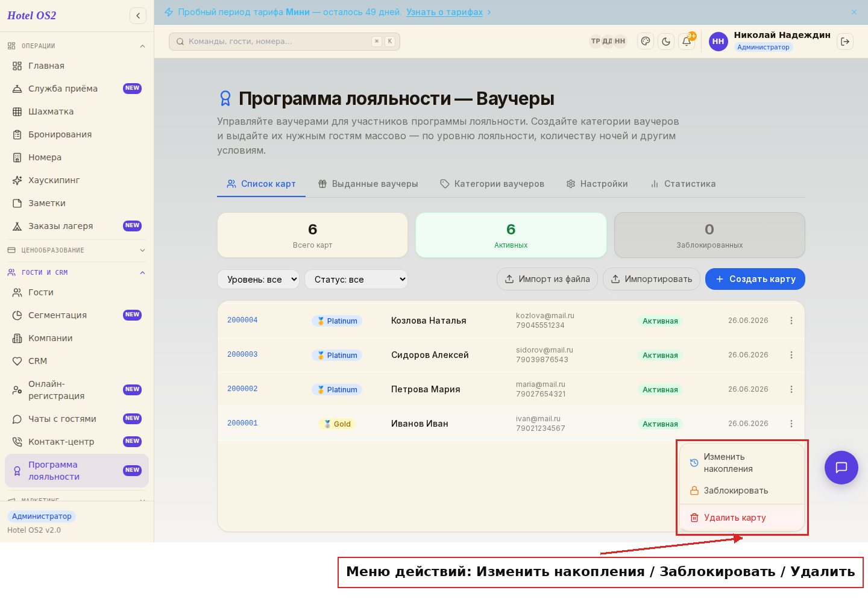The image size is (868, 602).
Task: Open row menu for Иванов Иван
Action: pyautogui.click(x=791, y=424)
